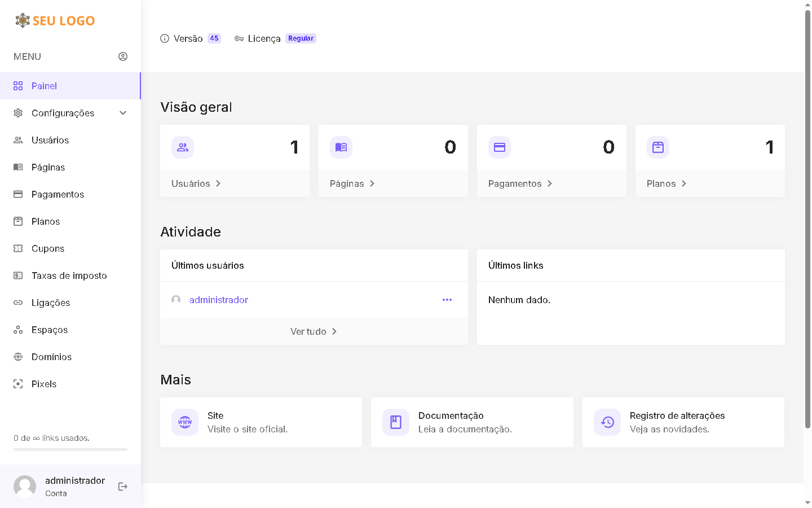Select Cupons in the sidebar menu
812x508 pixels.
tap(48, 248)
